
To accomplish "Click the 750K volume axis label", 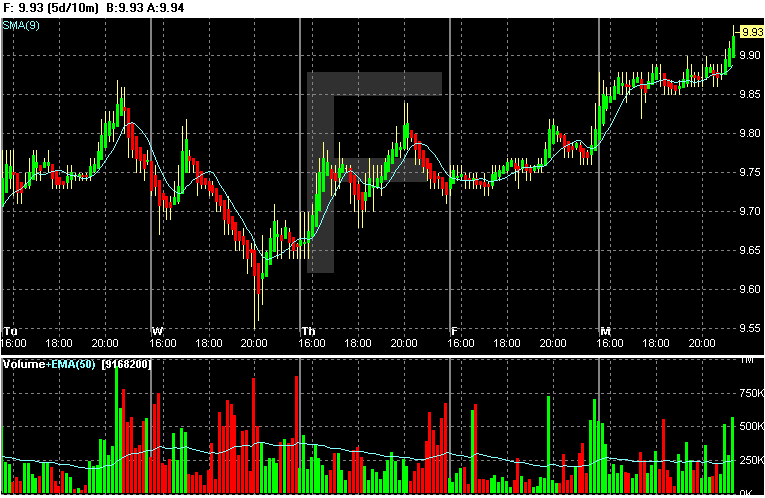I will point(751,393).
